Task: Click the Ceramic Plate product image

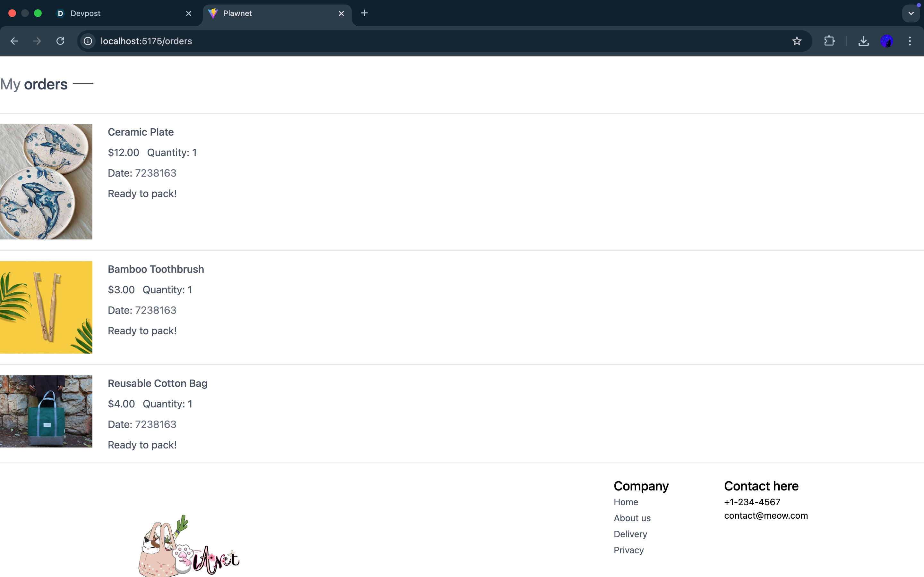Action: [46, 182]
